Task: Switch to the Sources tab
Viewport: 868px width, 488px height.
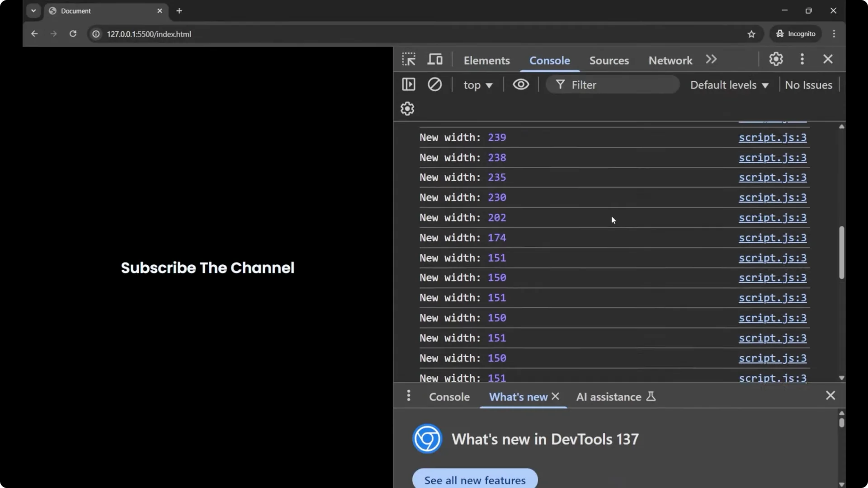Action: coord(609,60)
